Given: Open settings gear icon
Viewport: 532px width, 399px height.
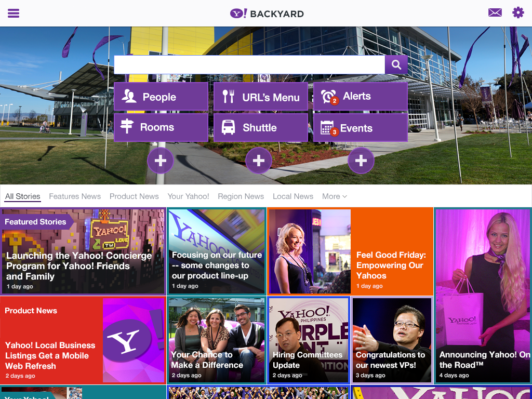Looking at the screenshot, I should (x=518, y=12).
